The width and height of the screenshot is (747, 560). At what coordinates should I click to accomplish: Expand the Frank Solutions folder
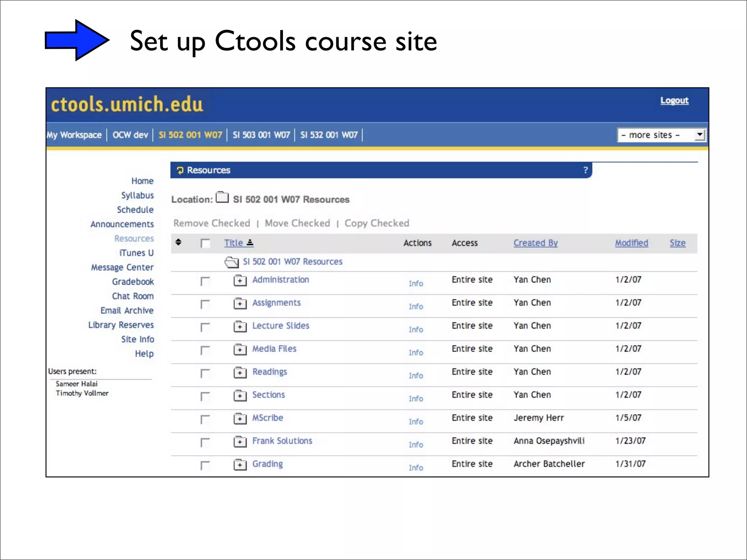240,442
